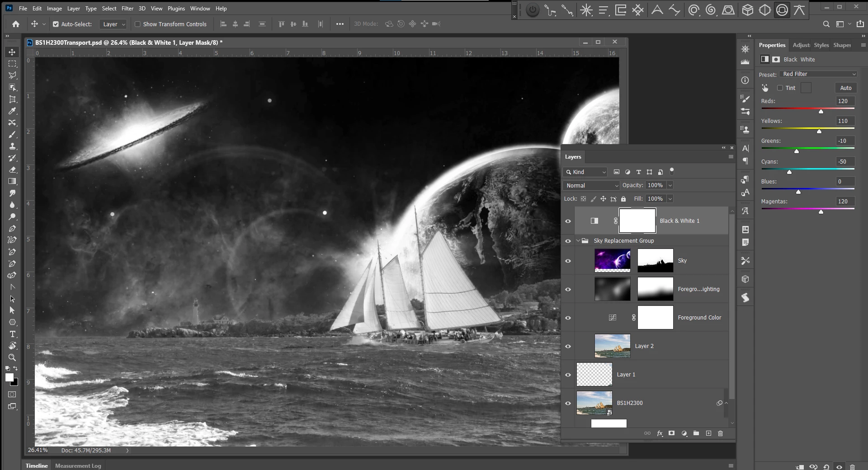Select the Rectangular Marquee tool
This screenshot has height=470, width=868.
coord(12,64)
